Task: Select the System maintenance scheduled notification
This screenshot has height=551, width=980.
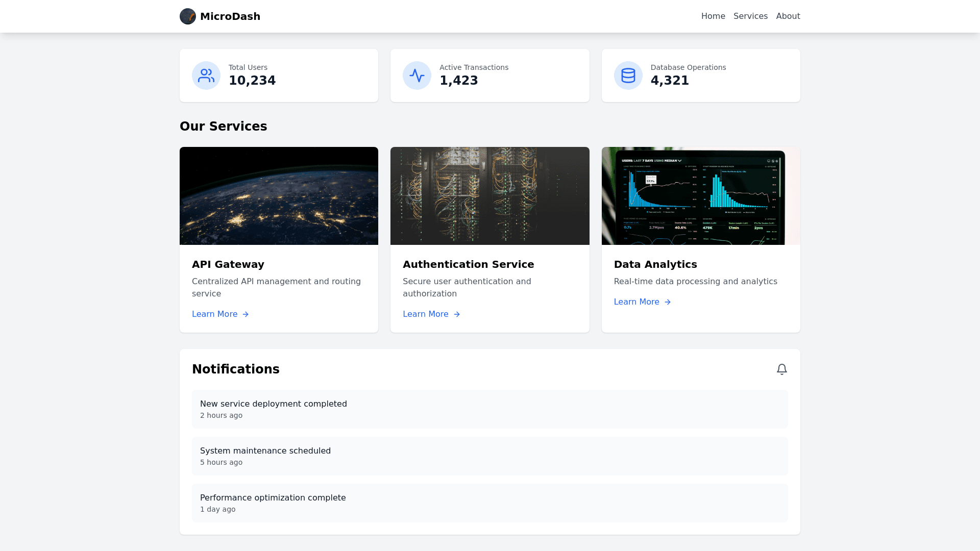Action: pyautogui.click(x=490, y=456)
